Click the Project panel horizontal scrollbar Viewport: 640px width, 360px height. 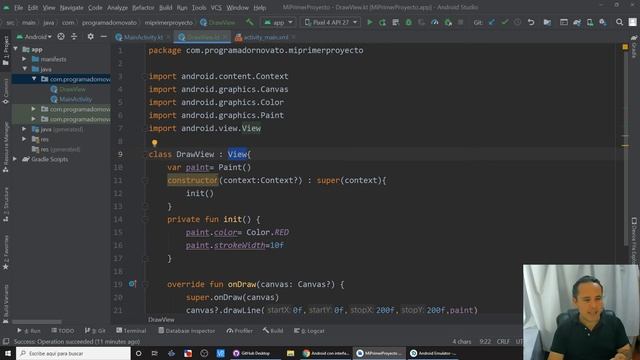[37, 322]
